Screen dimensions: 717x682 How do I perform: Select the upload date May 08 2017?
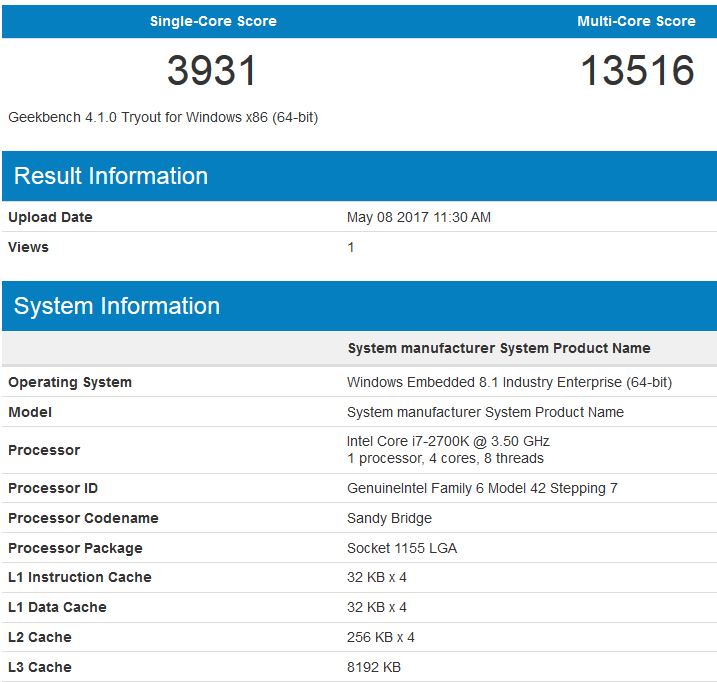point(419,217)
